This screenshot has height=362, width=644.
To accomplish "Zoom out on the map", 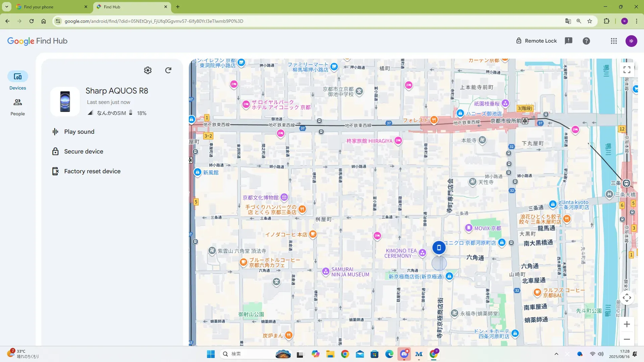I will click(x=627, y=339).
